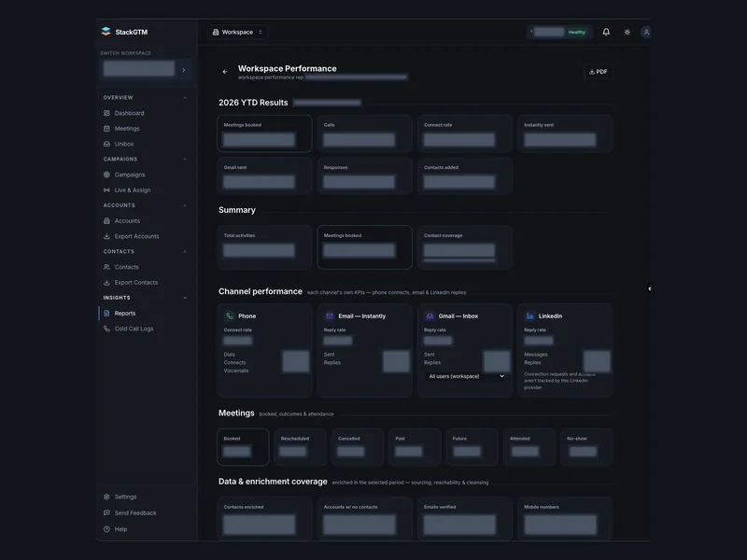747x560 pixels.
Task: Click the LinkedIn channel icon
Action: pos(529,315)
